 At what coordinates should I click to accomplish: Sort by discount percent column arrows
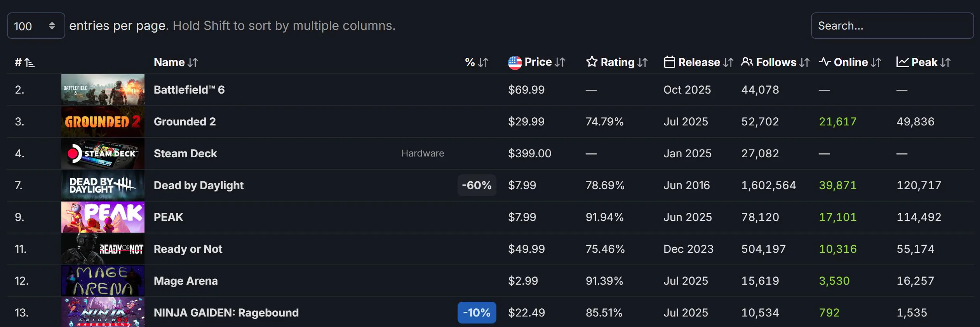click(x=483, y=63)
